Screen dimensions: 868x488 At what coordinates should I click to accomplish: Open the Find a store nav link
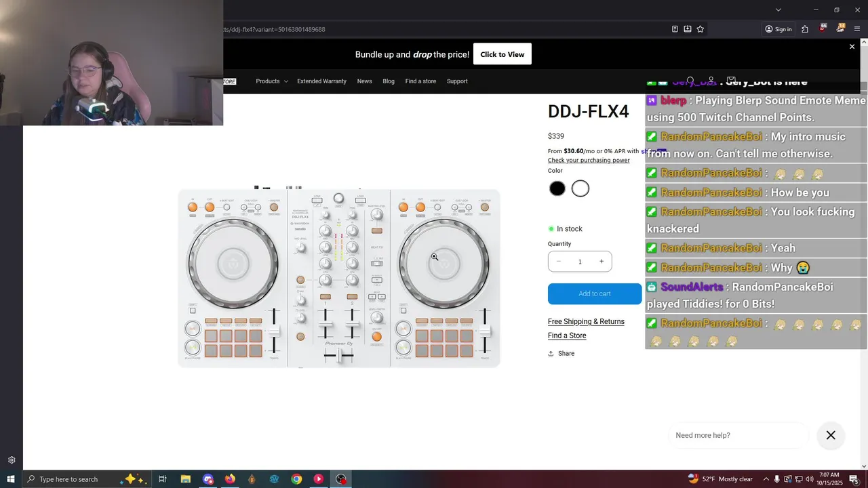coord(420,81)
